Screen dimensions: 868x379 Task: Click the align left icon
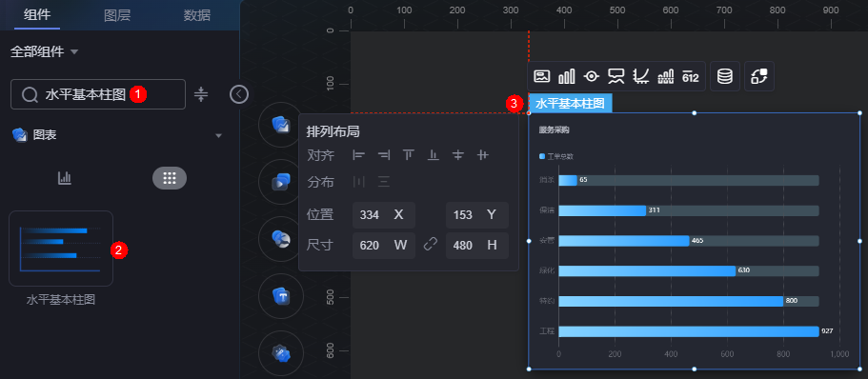tap(358, 155)
